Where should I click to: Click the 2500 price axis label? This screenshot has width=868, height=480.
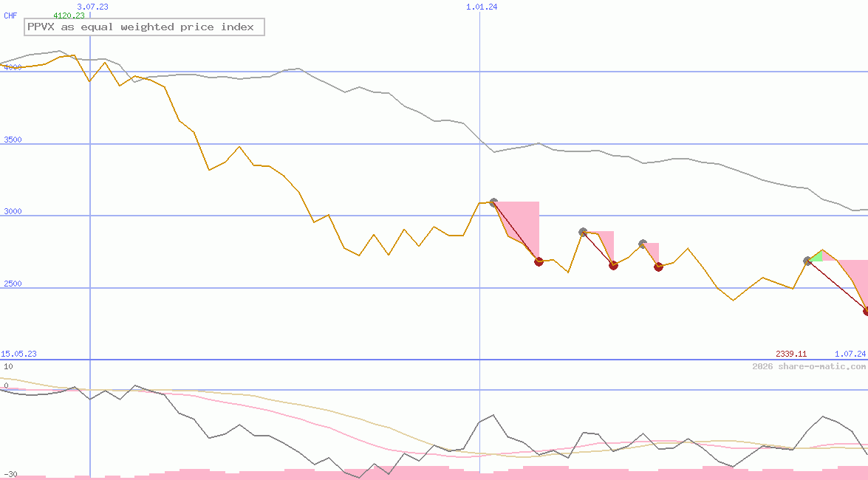(x=13, y=284)
